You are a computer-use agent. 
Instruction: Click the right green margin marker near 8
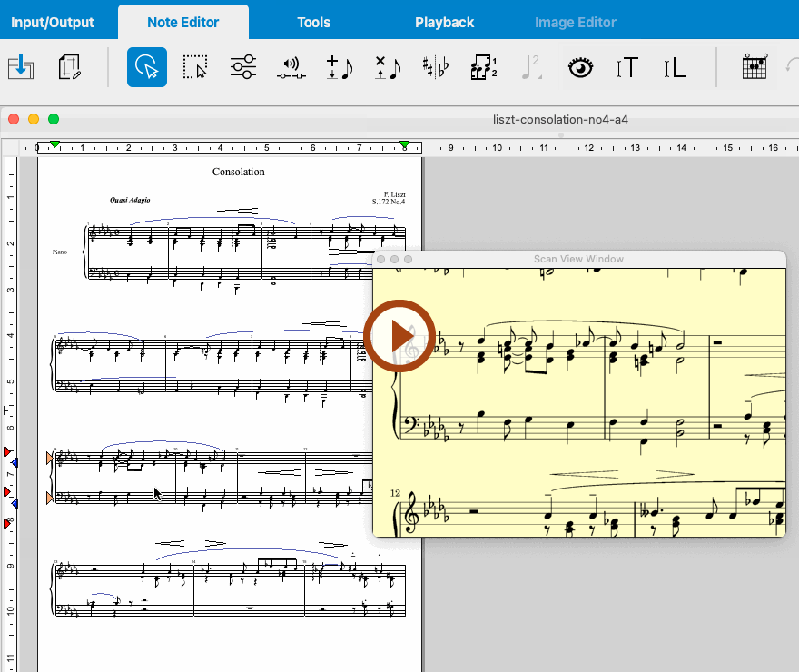click(405, 144)
